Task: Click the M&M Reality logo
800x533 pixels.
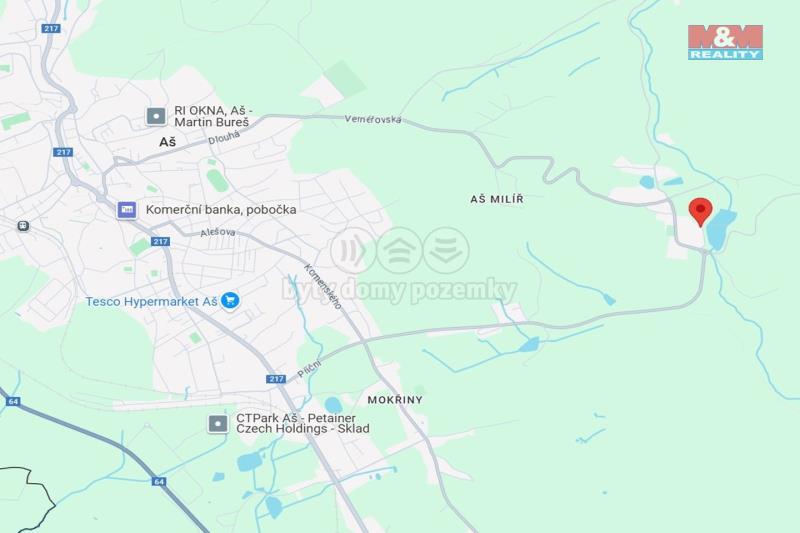Action: tap(725, 42)
